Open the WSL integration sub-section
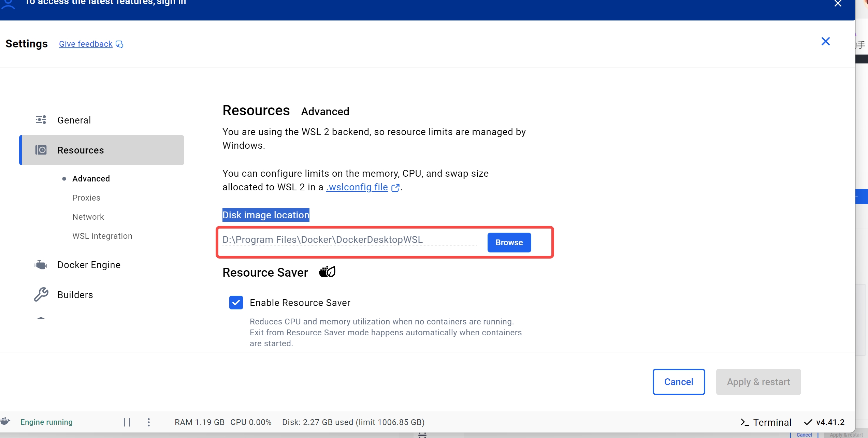This screenshot has width=868, height=438. 102,236
